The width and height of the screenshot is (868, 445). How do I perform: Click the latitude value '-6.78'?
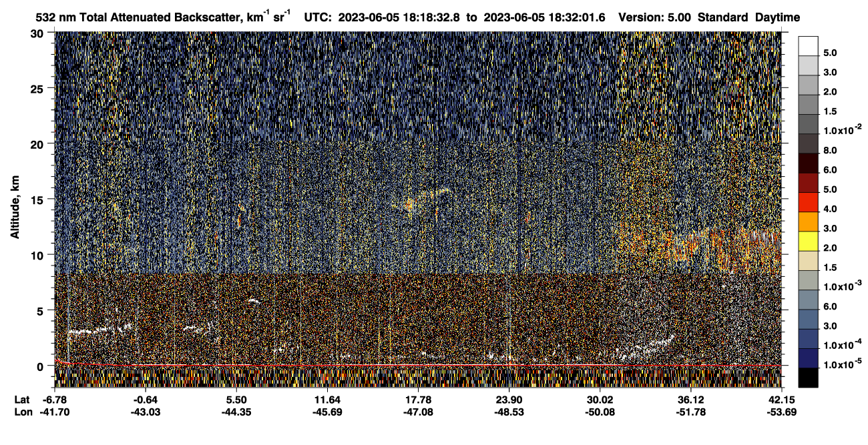point(55,400)
